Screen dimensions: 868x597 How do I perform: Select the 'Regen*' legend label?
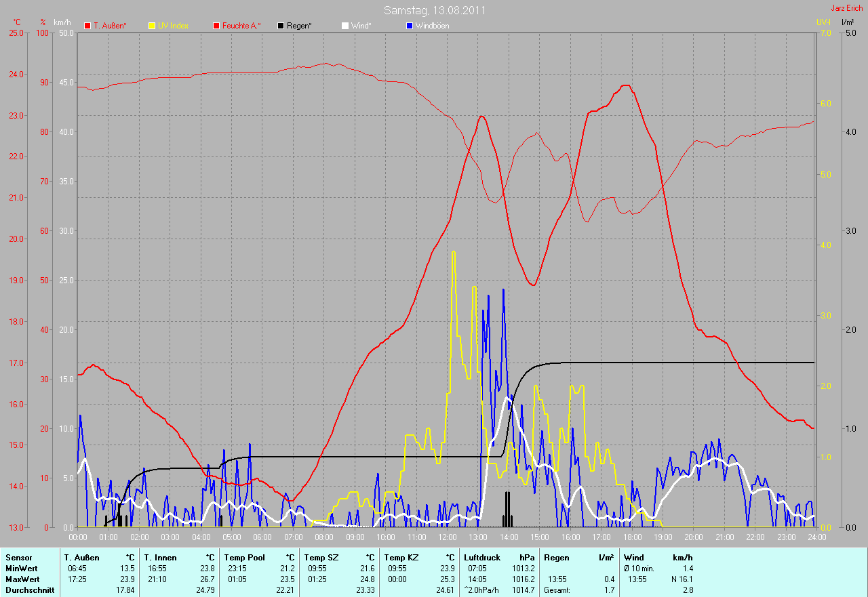300,26
